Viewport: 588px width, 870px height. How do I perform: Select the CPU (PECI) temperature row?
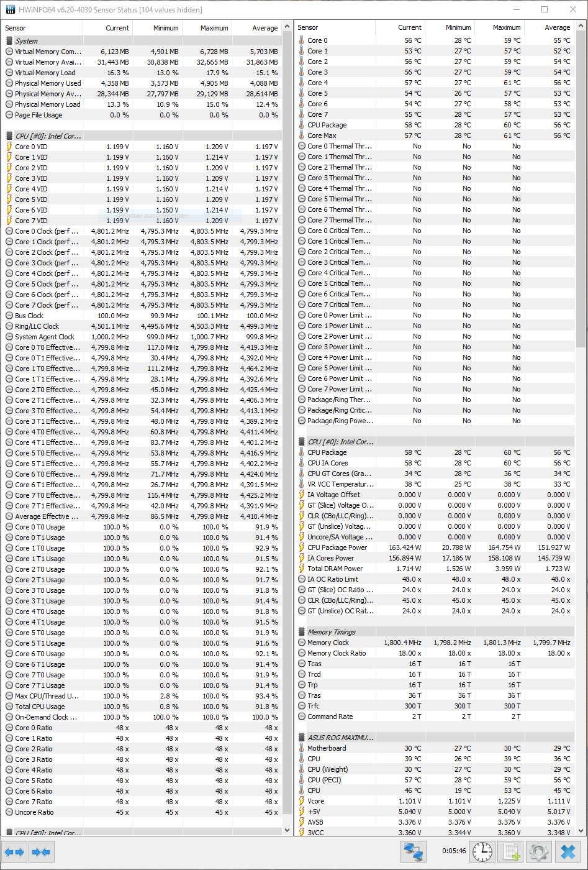click(435, 780)
